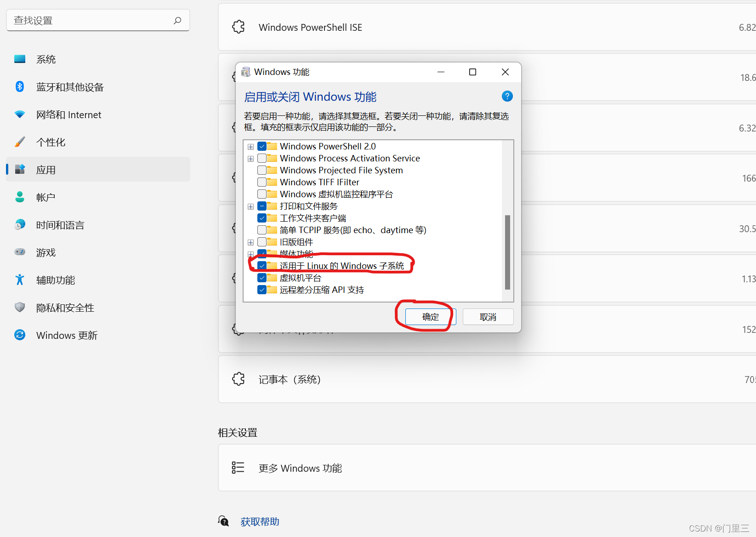This screenshot has height=537, width=756.
Task: Check 旧版组件 checkbox
Action: [x=262, y=242]
